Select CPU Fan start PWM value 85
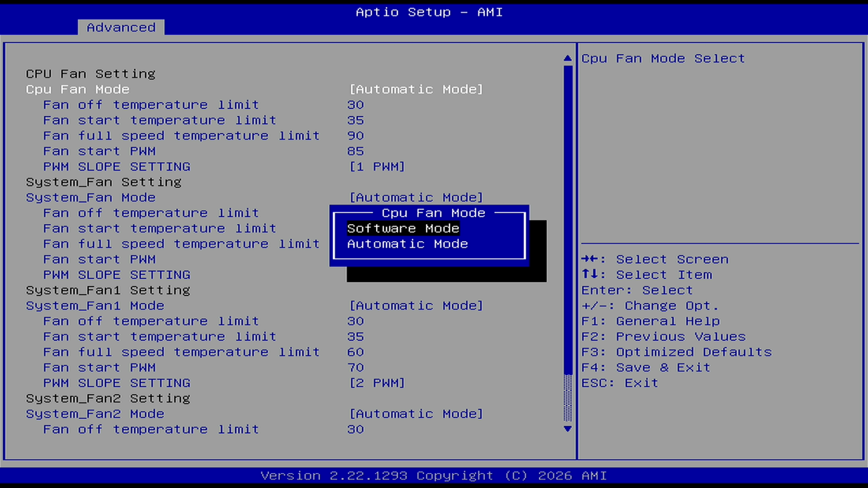868x488 pixels. pyautogui.click(x=355, y=151)
